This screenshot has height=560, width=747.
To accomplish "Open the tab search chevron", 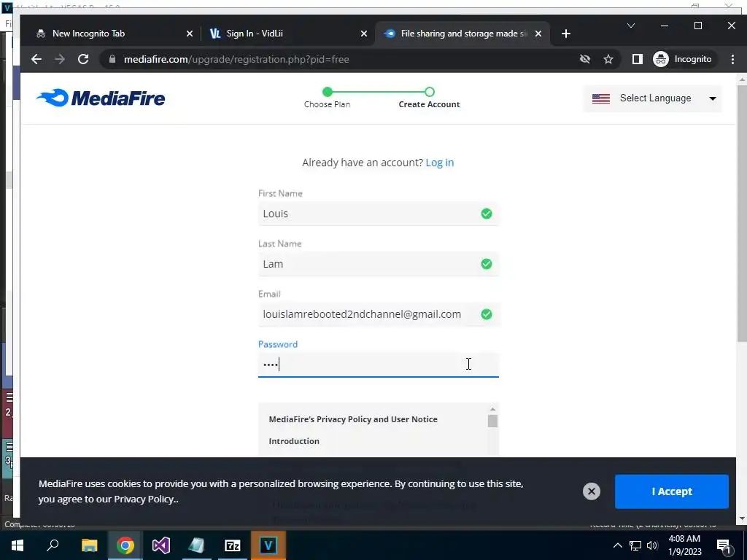I will (631, 26).
